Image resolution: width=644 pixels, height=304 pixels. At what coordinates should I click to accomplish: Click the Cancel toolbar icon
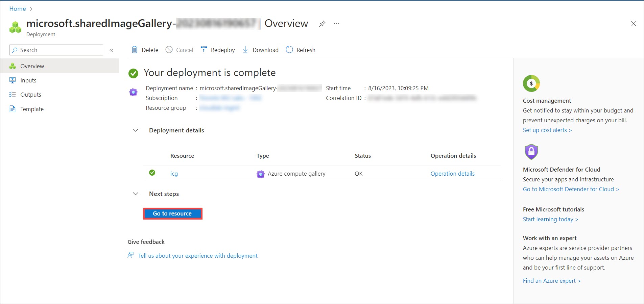(169, 50)
